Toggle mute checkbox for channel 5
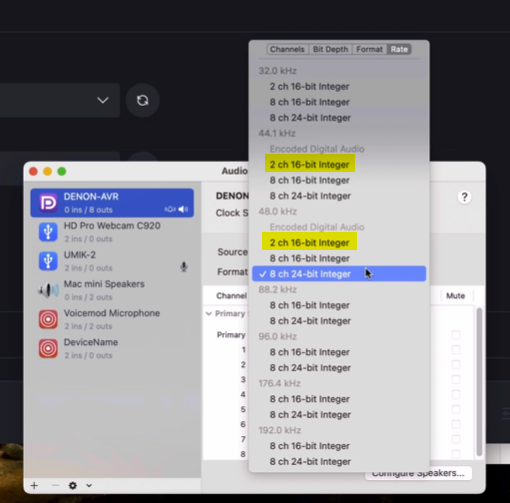The width and height of the screenshot is (510, 503). pos(456,409)
